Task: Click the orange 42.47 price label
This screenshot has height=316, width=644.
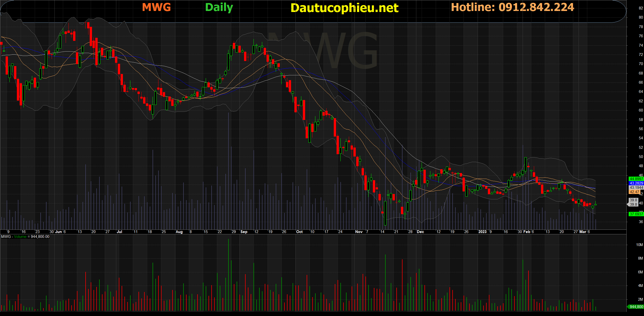Action: pos(635,192)
